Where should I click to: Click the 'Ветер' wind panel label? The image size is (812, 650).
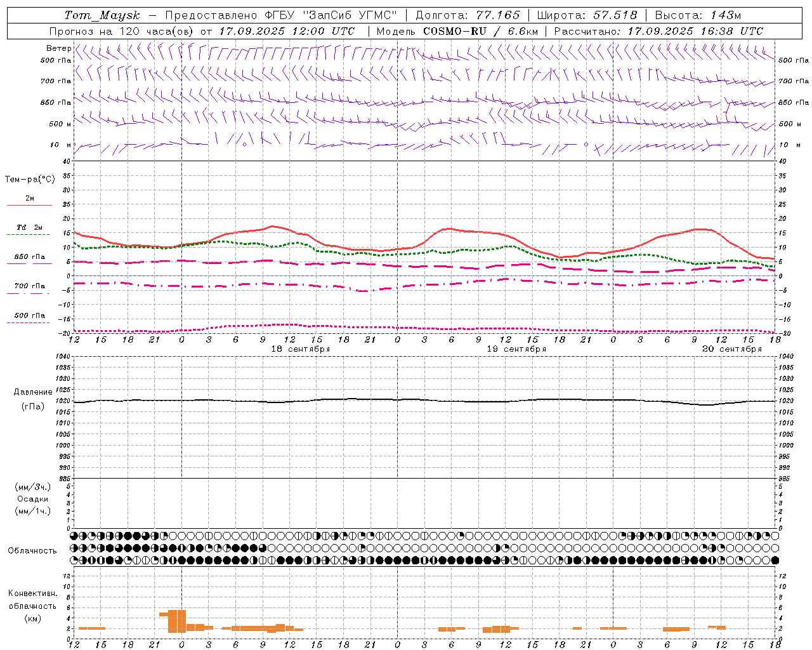[58, 48]
